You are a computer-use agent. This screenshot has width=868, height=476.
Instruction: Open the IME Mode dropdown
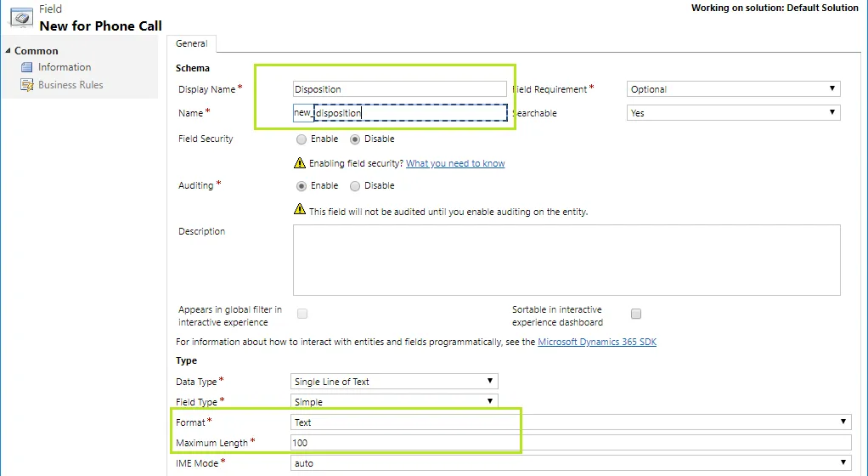pos(571,463)
